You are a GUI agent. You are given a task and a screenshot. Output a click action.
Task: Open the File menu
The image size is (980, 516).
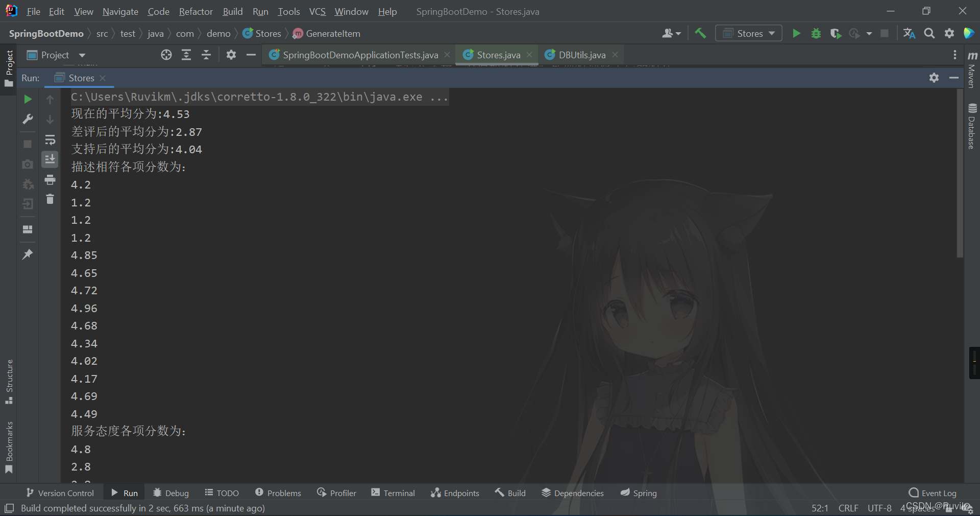tap(33, 11)
